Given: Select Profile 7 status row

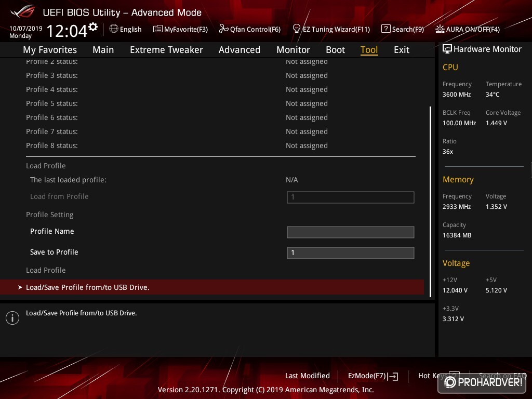Looking at the screenshot, I should coord(220,131).
